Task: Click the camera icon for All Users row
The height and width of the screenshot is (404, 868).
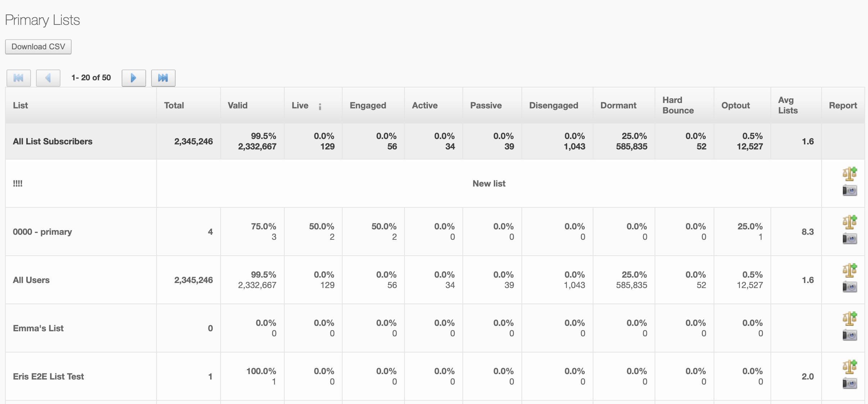Action: 849,287
